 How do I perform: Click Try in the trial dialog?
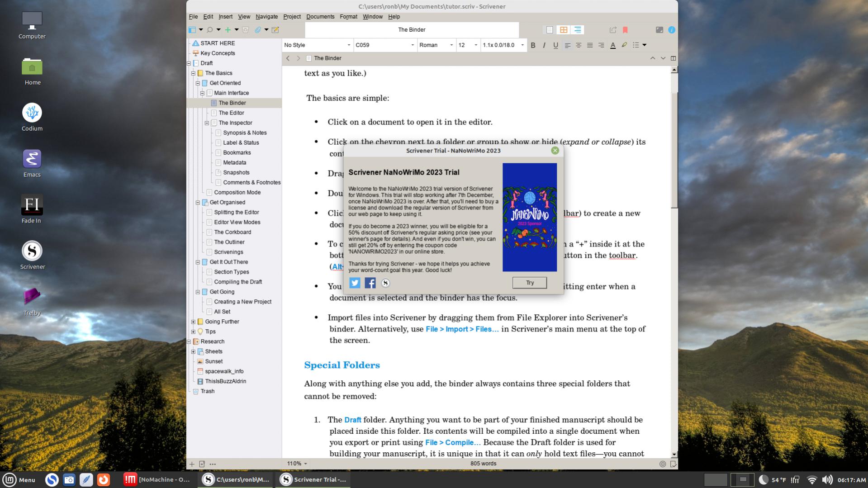click(530, 283)
